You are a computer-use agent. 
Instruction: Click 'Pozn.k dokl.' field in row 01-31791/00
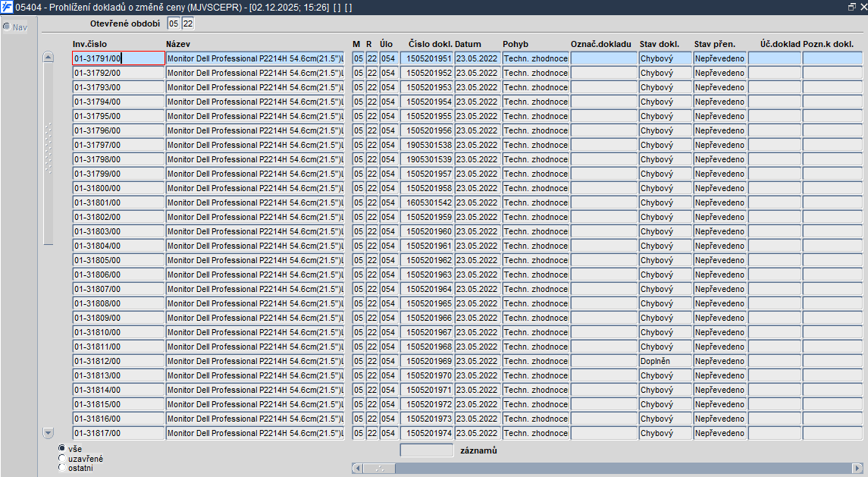[832, 58]
